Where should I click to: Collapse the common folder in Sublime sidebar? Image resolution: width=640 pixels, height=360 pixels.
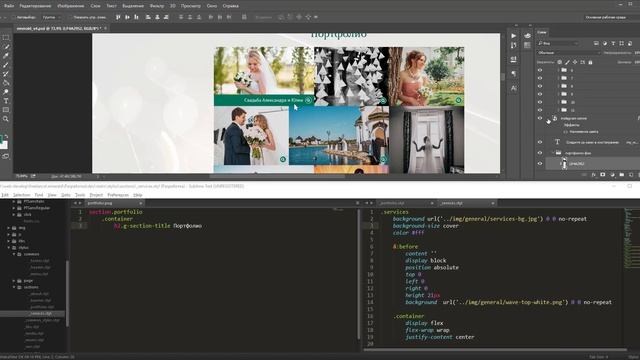[13, 254]
